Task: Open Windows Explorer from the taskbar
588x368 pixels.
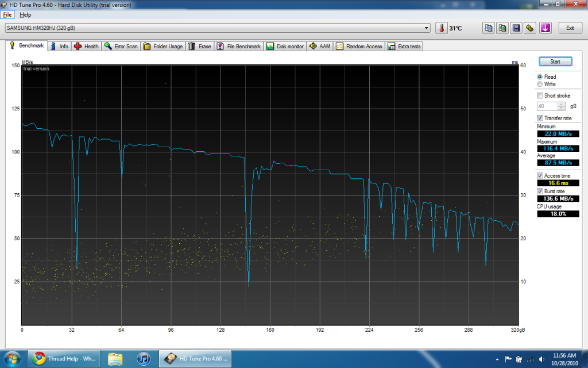Action: pos(115,359)
